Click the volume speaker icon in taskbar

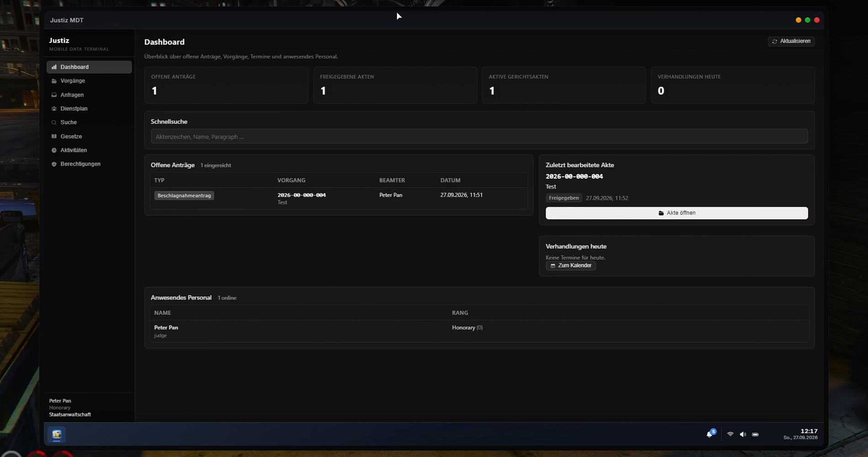[x=743, y=434]
